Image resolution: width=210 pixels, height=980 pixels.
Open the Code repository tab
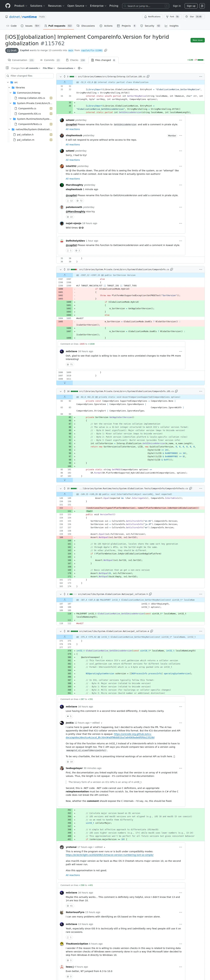tap(11, 26)
